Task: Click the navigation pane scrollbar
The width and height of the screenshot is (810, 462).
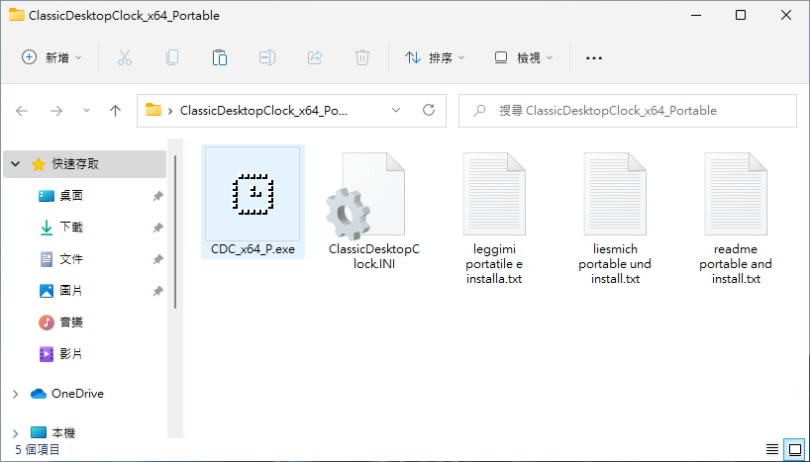Action: pos(176,232)
